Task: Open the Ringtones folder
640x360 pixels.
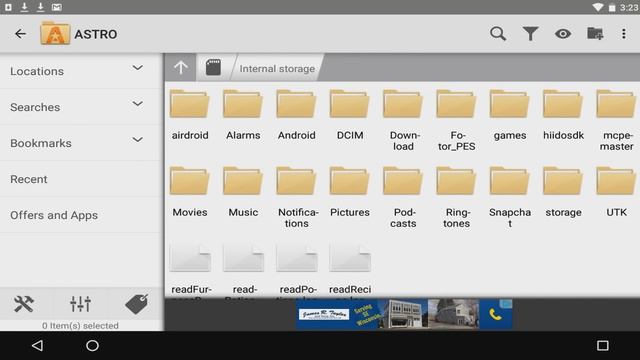Action: click(456, 198)
